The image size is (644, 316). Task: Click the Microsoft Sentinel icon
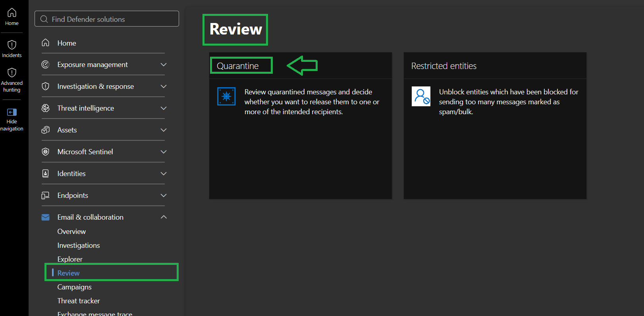click(x=46, y=151)
